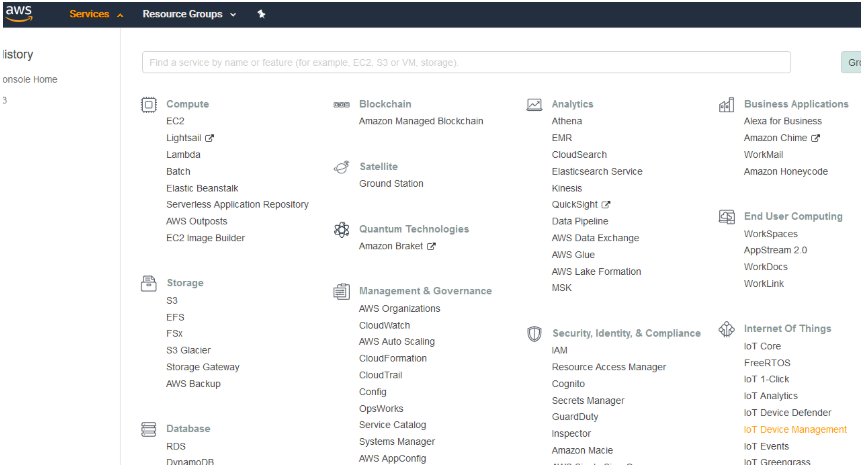The image size is (864, 471).
Task: Open Elasticsearch Service
Action: [597, 172]
